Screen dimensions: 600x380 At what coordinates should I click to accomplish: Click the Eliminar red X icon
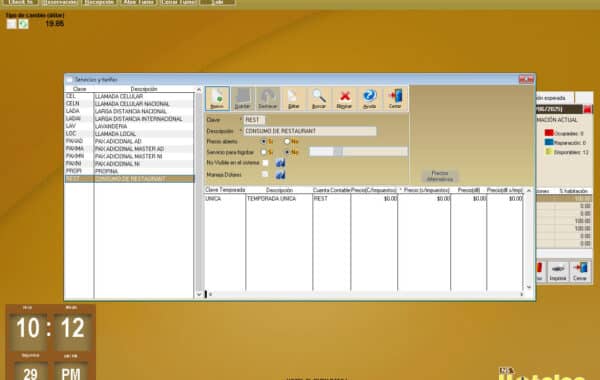point(344,98)
